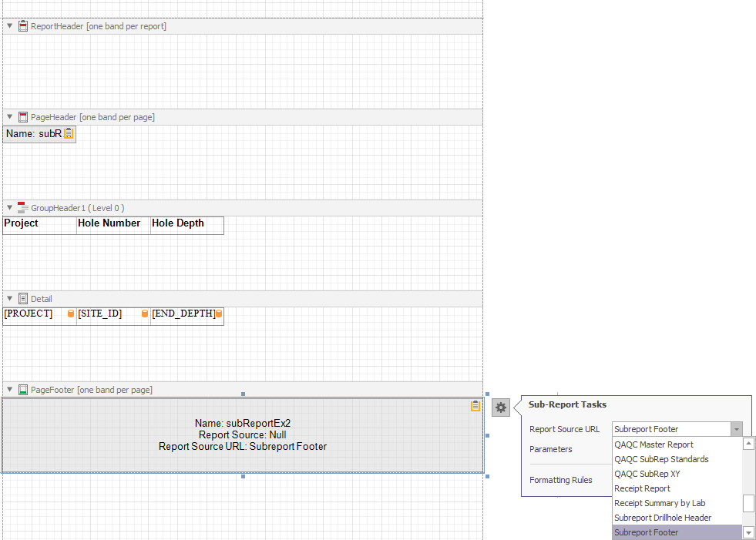Select the Hole Number header cell
The width and height of the screenshot is (756, 540).
(114, 226)
